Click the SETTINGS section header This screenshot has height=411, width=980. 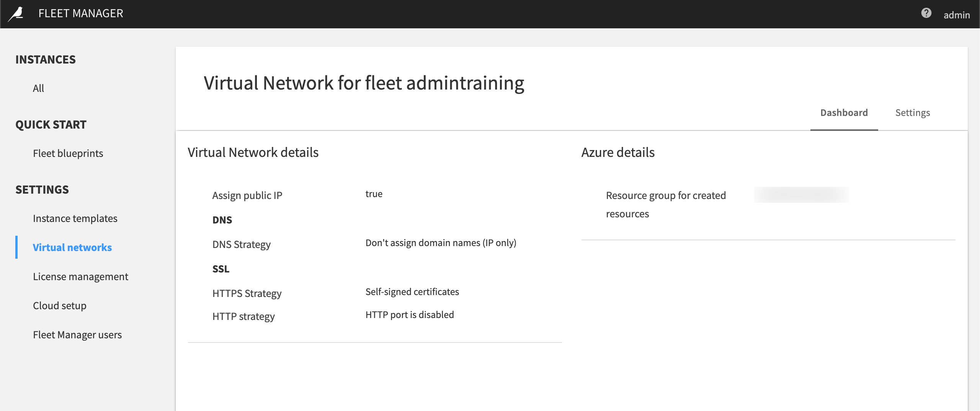pyautogui.click(x=42, y=189)
